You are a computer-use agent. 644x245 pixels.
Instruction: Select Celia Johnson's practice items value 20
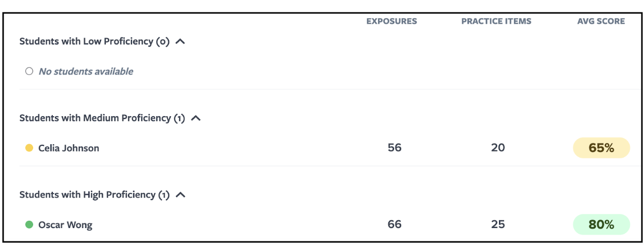pyautogui.click(x=498, y=148)
